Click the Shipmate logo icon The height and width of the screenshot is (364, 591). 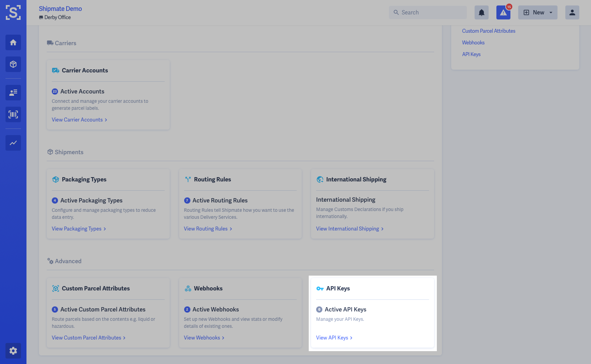[13, 12]
